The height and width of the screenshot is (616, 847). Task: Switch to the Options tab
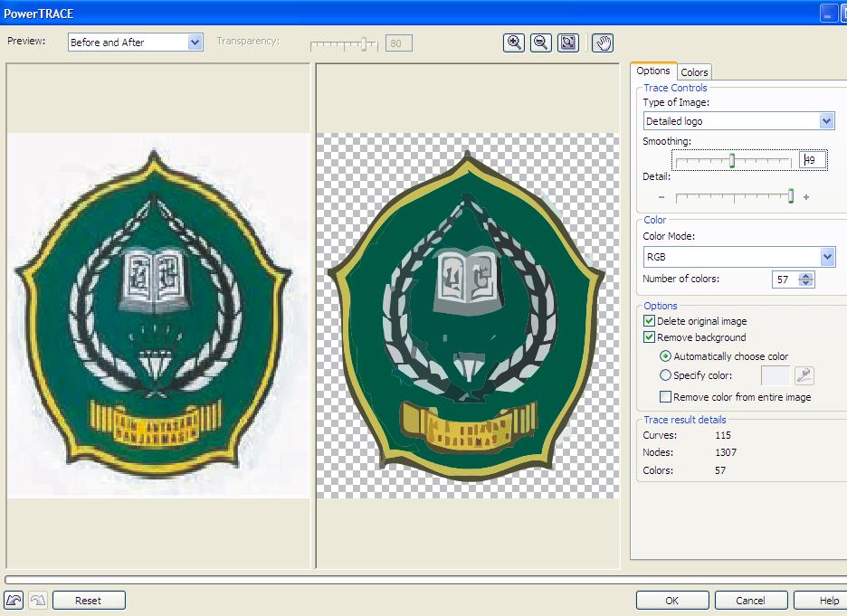click(x=653, y=71)
